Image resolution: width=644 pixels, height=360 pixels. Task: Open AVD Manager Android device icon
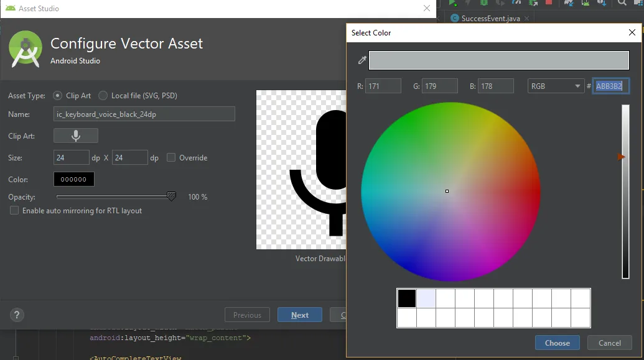pos(586,3)
